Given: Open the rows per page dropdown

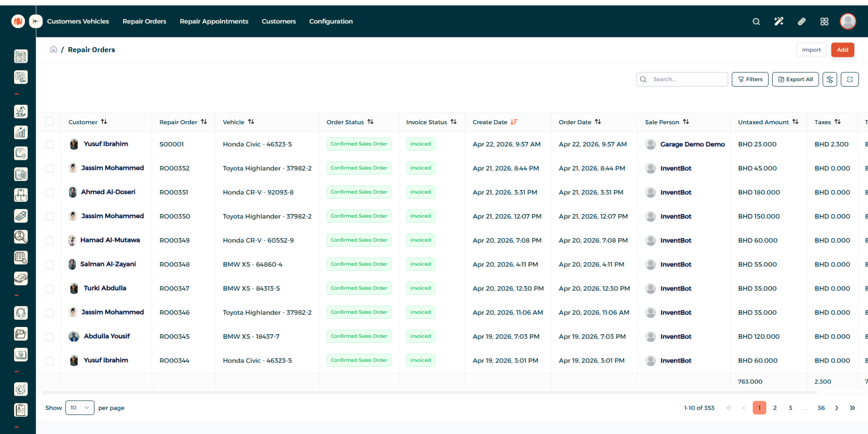Looking at the screenshot, I should coord(80,408).
